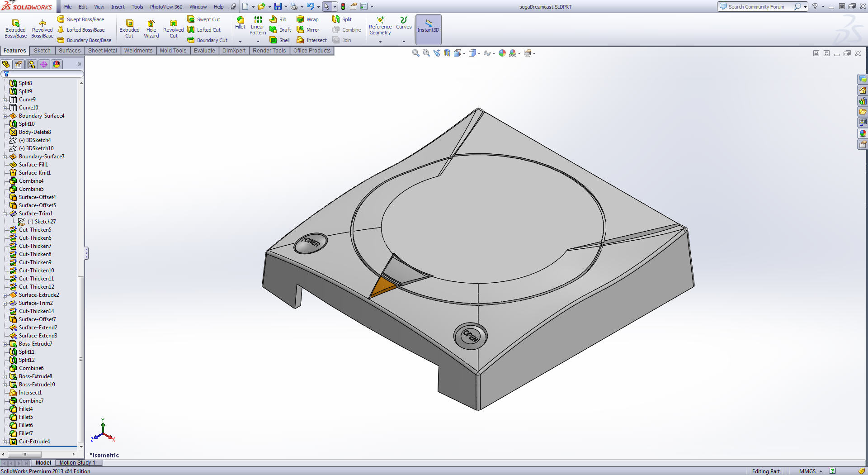
Task: Open the Appearances task pane icon
Action: click(863, 133)
